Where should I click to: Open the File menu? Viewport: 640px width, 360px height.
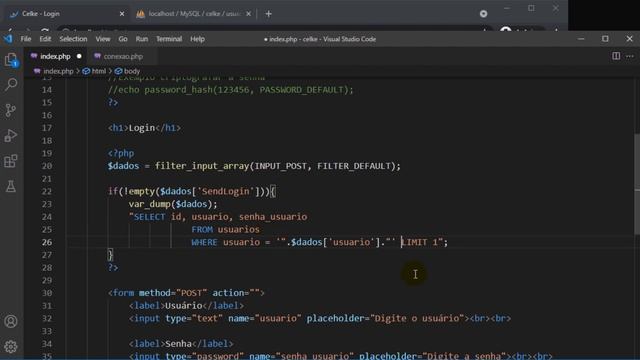pyautogui.click(x=26, y=39)
